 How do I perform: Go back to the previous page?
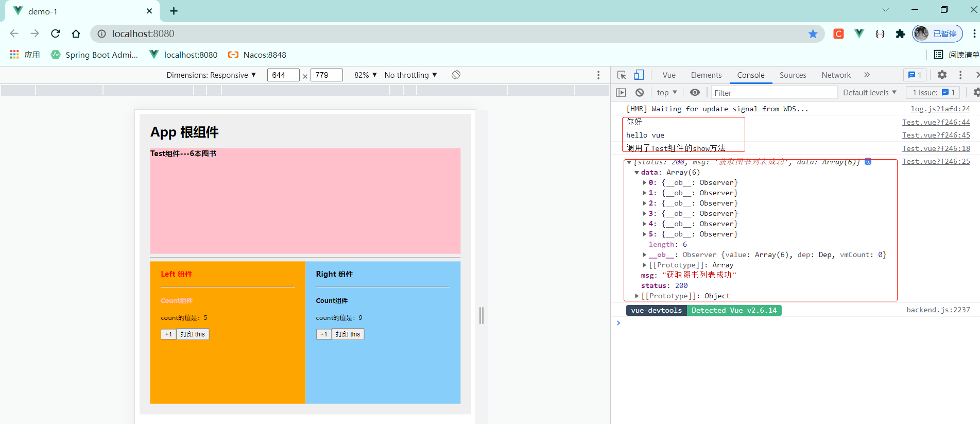coord(14,33)
